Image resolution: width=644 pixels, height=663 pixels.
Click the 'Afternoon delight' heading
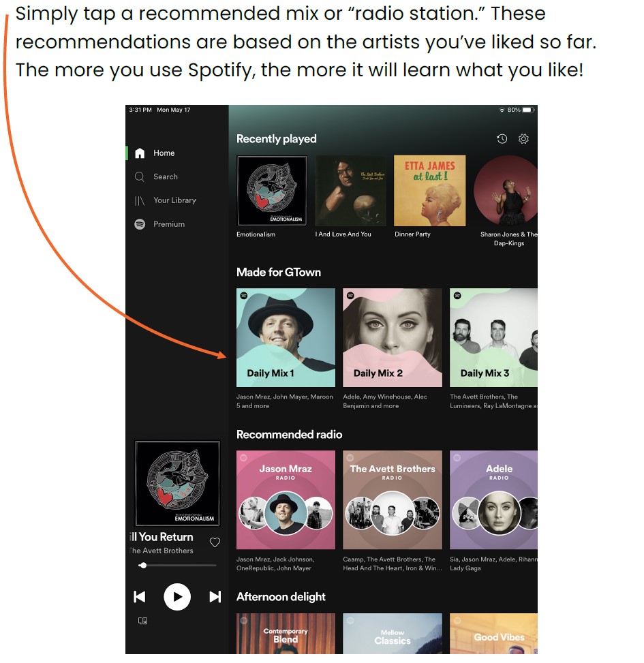(281, 597)
